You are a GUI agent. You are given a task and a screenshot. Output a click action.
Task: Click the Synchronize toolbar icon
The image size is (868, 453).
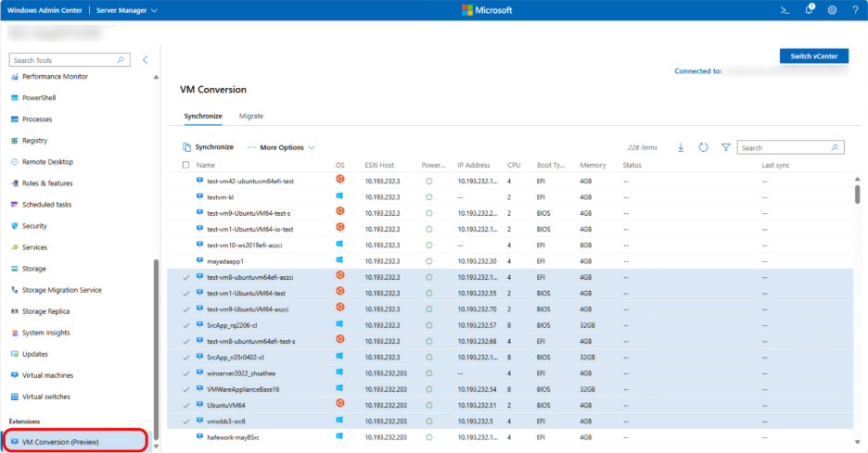click(x=187, y=147)
